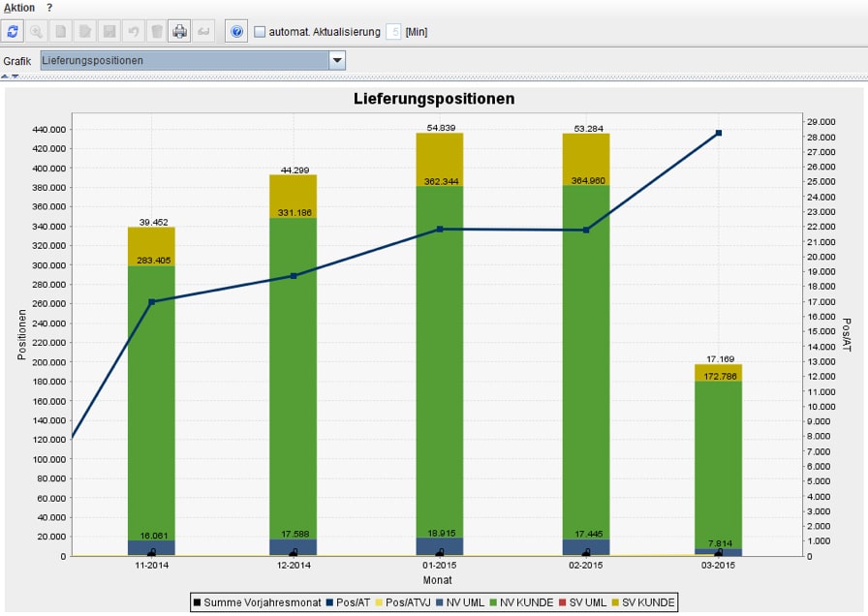The image size is (868, 616).
Task: Click bar value label 364.980
Action: coord(588,180)
